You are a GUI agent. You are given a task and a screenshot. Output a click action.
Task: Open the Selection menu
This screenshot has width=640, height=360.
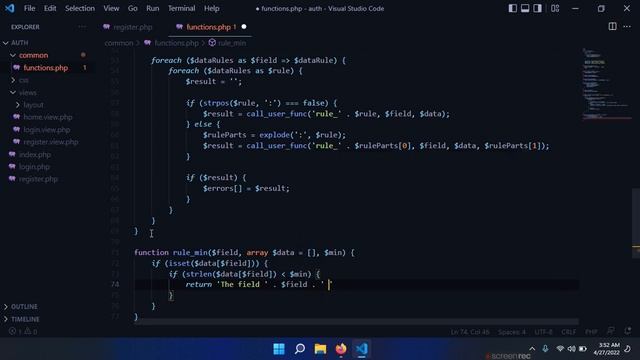[80, 8]
